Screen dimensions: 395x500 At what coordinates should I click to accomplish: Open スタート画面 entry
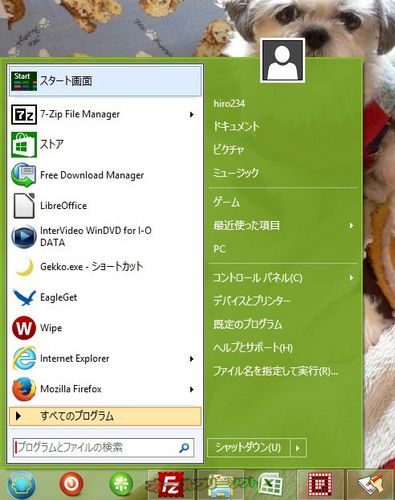click(x=105, y=81)
